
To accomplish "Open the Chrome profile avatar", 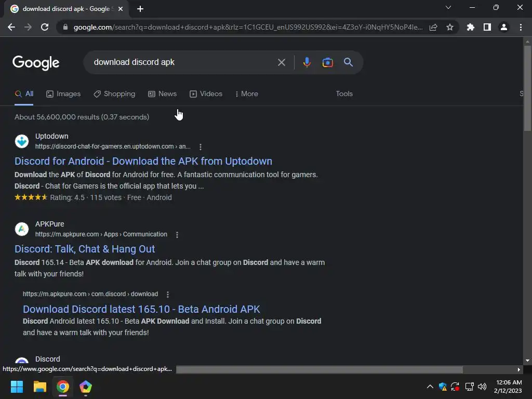I will pyautogui.click(x=504, y=27).
